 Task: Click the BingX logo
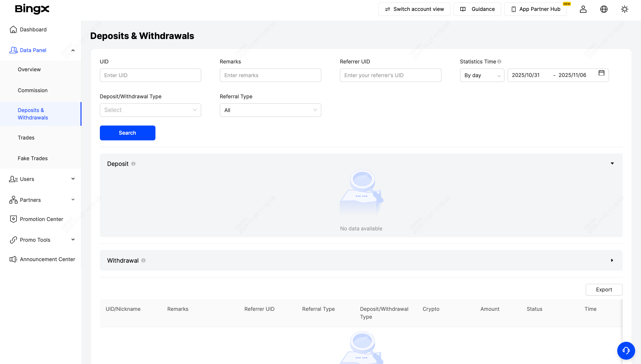(x=32, y=9)
